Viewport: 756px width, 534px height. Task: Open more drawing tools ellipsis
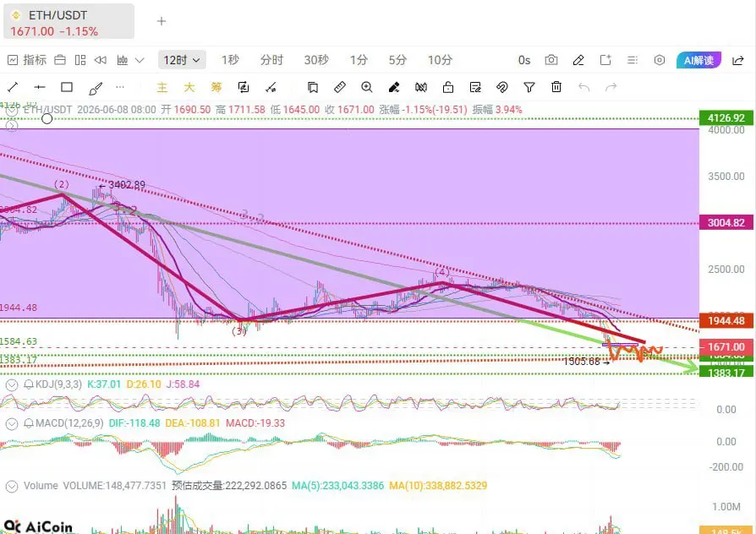pos(120,87)
